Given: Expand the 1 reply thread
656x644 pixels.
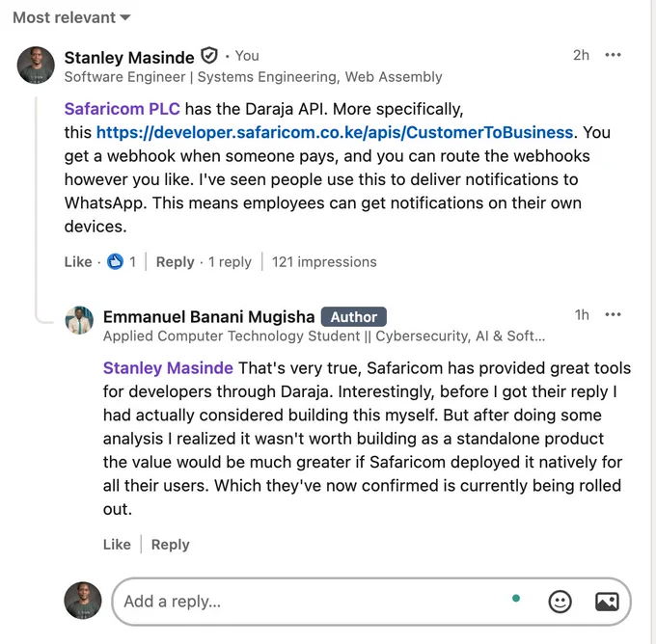Looking at the screenshot, I should (230, 262).
